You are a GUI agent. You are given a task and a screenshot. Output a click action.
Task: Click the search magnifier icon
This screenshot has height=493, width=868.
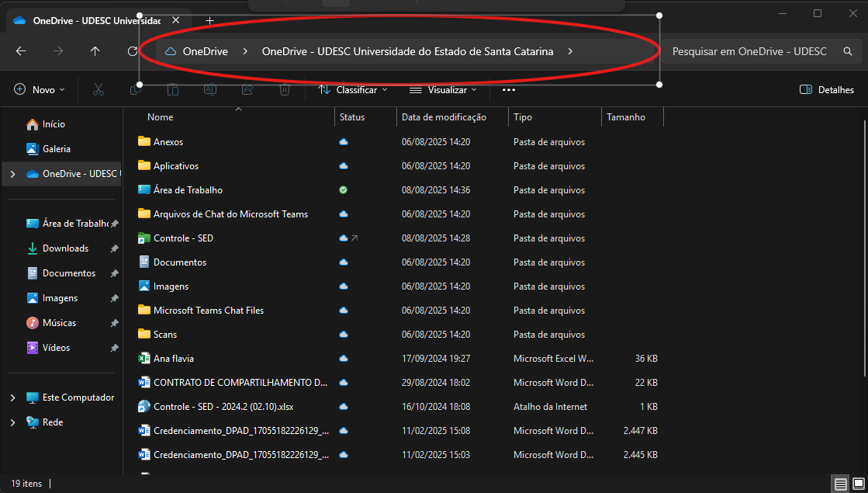click(x=847, y=51)
